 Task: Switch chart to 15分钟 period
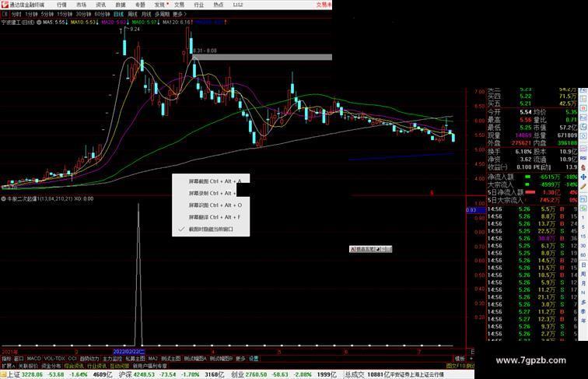coord(65,14)
